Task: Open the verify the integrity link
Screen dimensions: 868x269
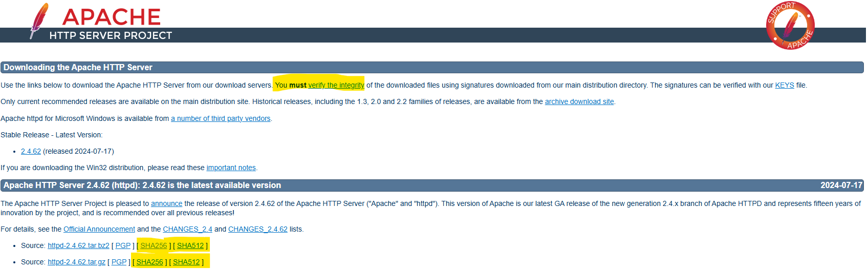Action: [336, 85]
